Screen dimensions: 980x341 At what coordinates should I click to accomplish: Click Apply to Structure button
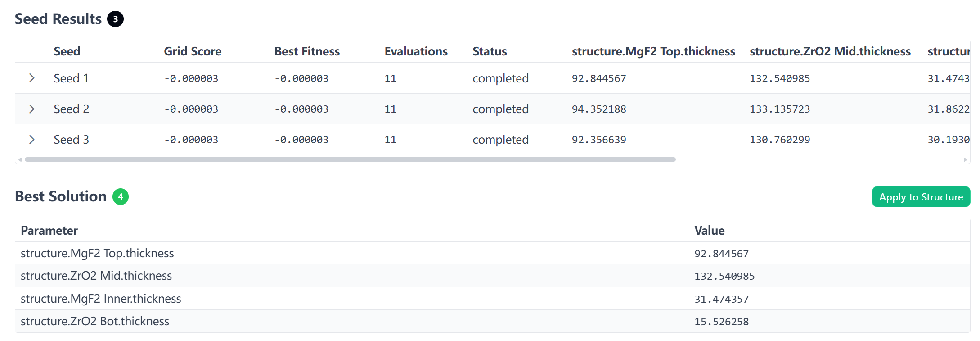921,197
